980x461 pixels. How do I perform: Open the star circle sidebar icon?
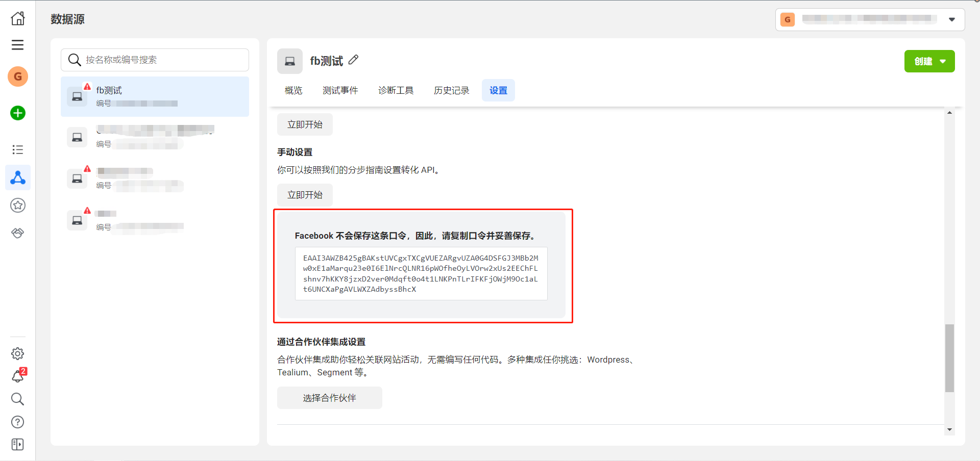click(x=18, y=205)
